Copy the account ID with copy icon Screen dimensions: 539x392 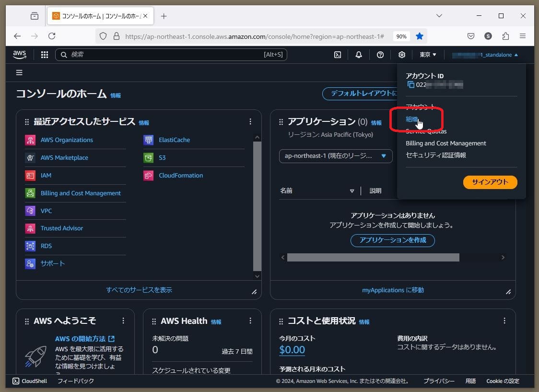410,84
